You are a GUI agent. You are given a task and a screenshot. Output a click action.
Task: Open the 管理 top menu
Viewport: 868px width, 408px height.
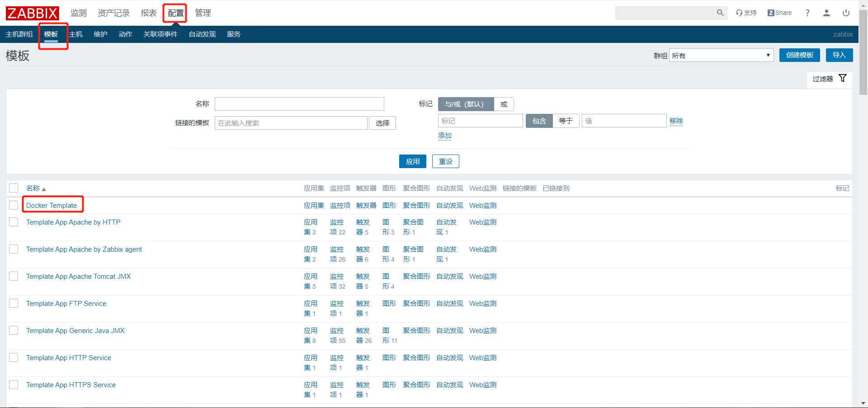point(203,13)
